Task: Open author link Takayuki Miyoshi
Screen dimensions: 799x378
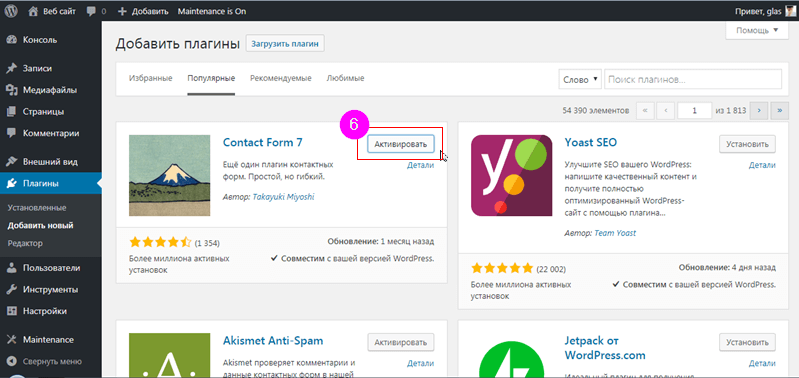Action: (283, 196)
